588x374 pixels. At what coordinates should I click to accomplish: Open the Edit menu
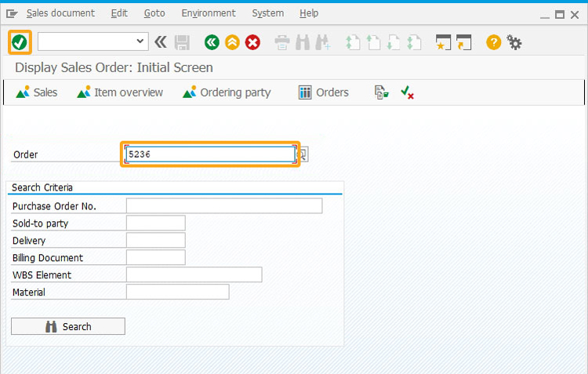coord(119,13)
